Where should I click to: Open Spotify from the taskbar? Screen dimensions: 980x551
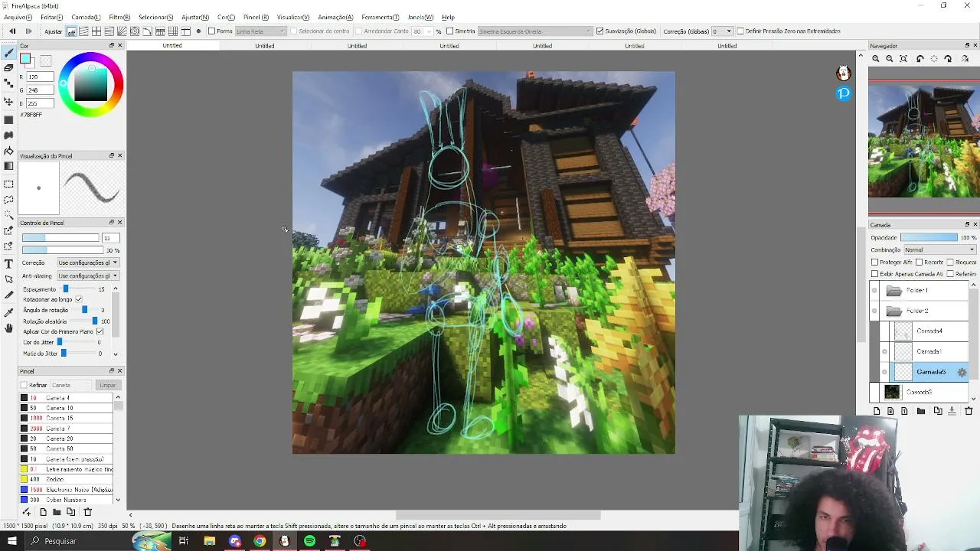[x=309, y=541]
